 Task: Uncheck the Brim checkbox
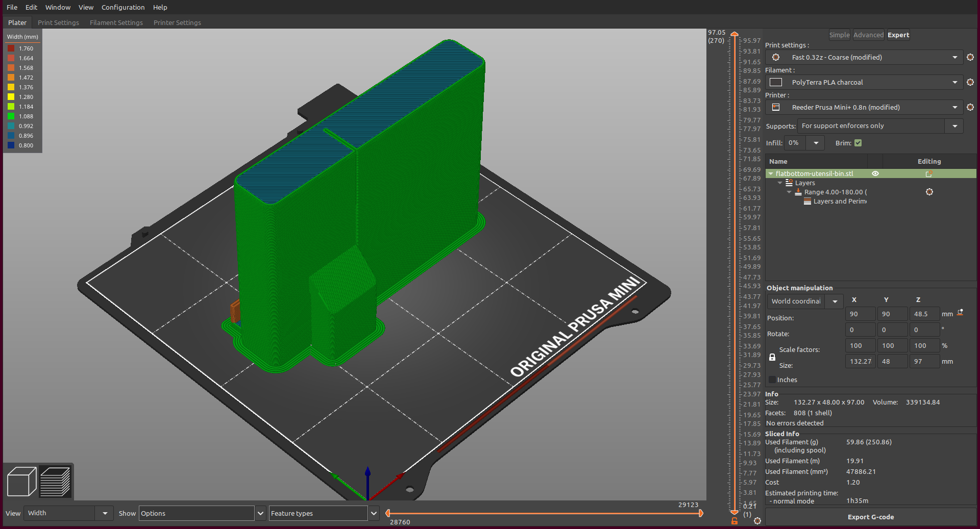click(x=859, y=143)
